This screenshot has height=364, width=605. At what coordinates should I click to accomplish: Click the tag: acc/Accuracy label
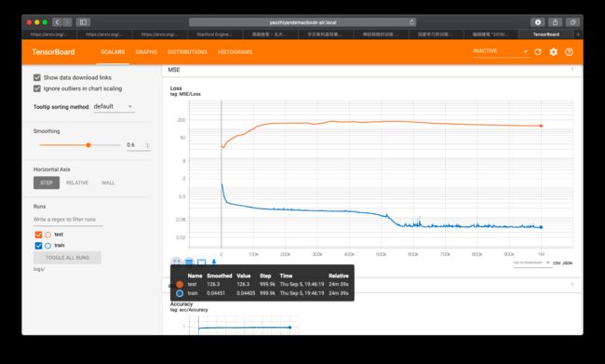coord(189,310)
